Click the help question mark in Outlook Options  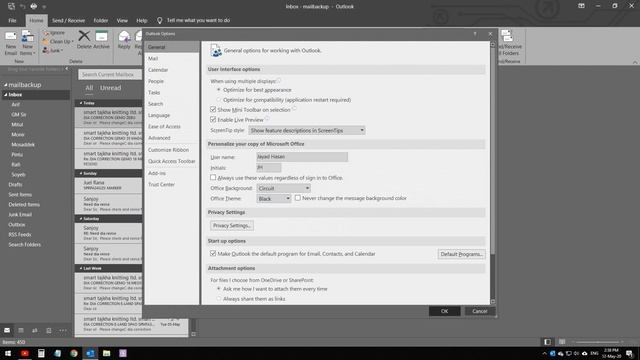tap(475, 34)
